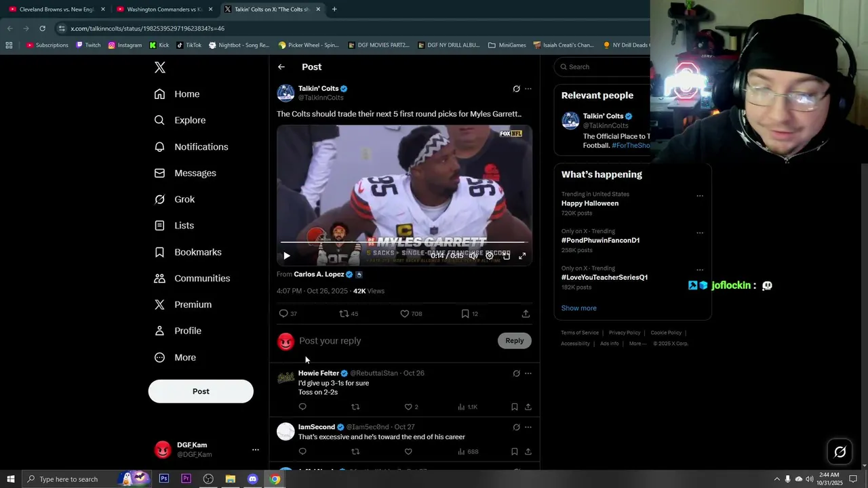Share Howie Felter's reply
The height and width of the screenshot is (488, 868).
pyautogui.click(x=528, y=407)
